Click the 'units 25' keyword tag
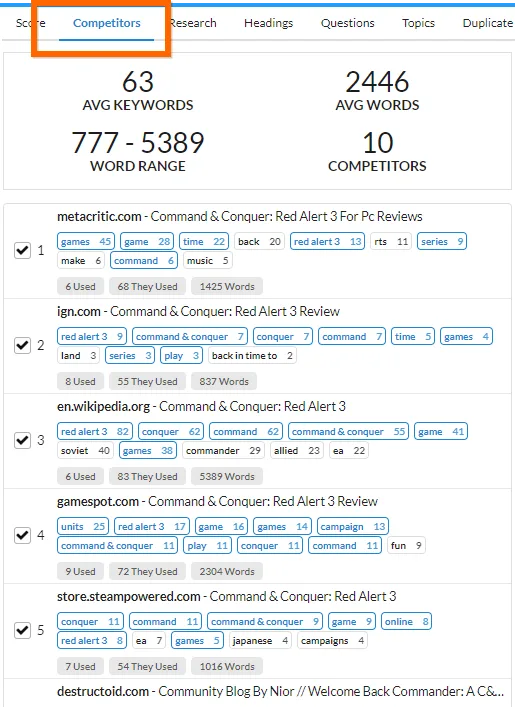 83,527
